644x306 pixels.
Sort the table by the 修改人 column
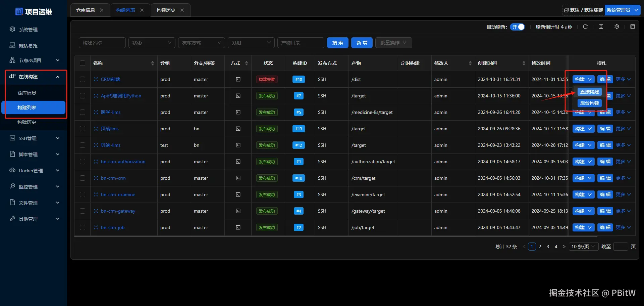point(470,63)
